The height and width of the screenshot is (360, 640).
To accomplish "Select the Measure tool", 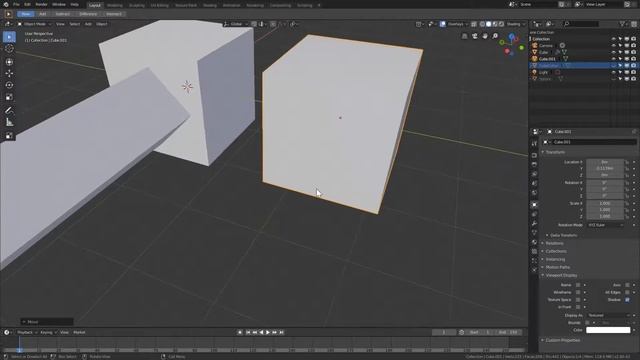I will (9, 122).
